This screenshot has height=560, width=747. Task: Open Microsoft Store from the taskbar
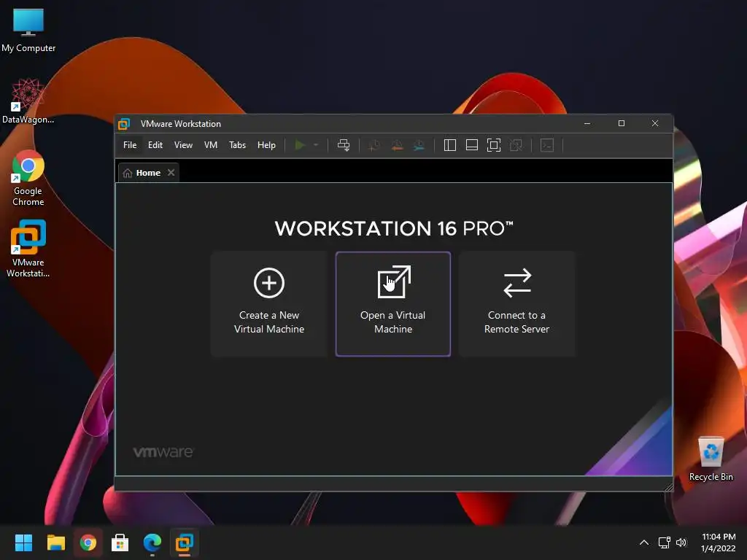point(120,542)
